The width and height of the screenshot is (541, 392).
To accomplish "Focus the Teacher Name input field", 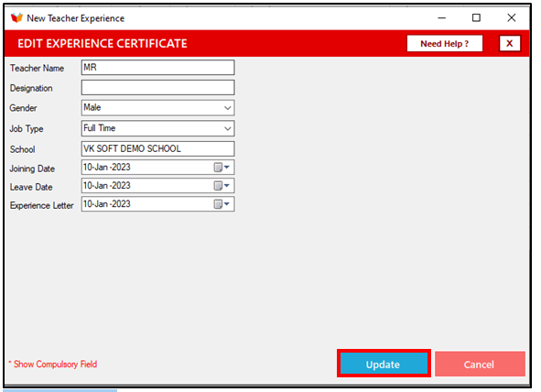I will pos(158,68).
